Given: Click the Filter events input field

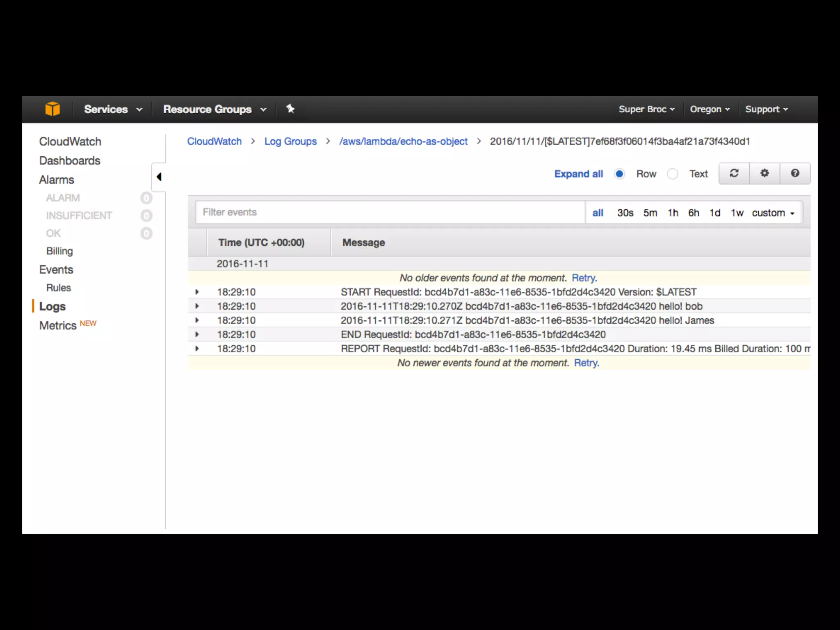Looking at the screenshot, I should click(x=390, y=212).
